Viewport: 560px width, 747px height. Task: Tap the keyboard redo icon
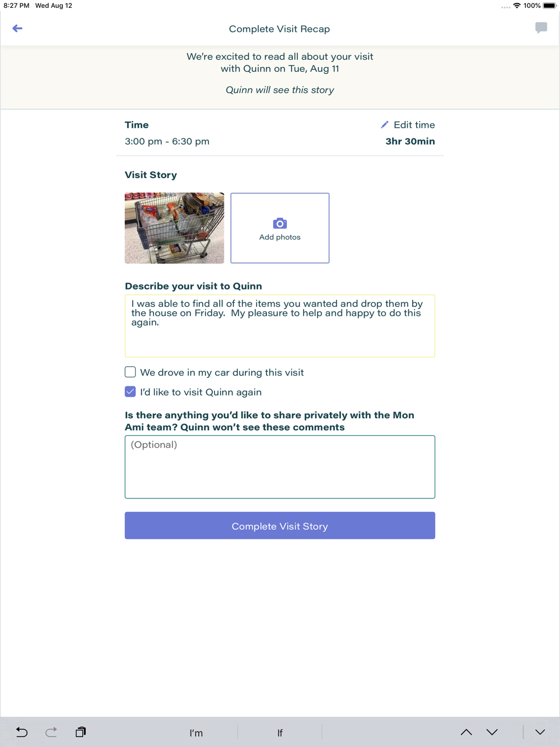(51, 732)
